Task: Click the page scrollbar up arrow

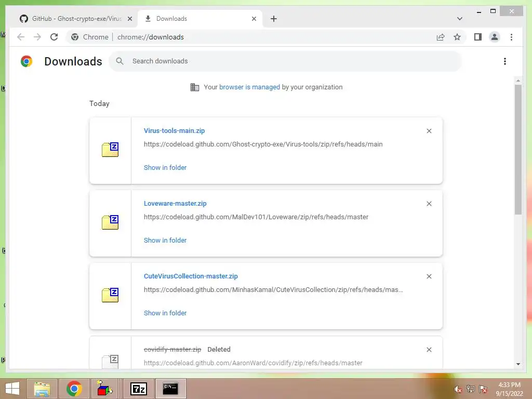Action: click(x=518, y=81)
